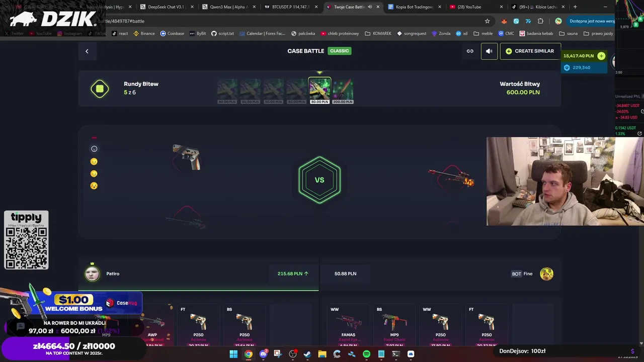Viewport: 644px width, 362px height.
Task: Click Patiro's player avatar
Action: 92,274
